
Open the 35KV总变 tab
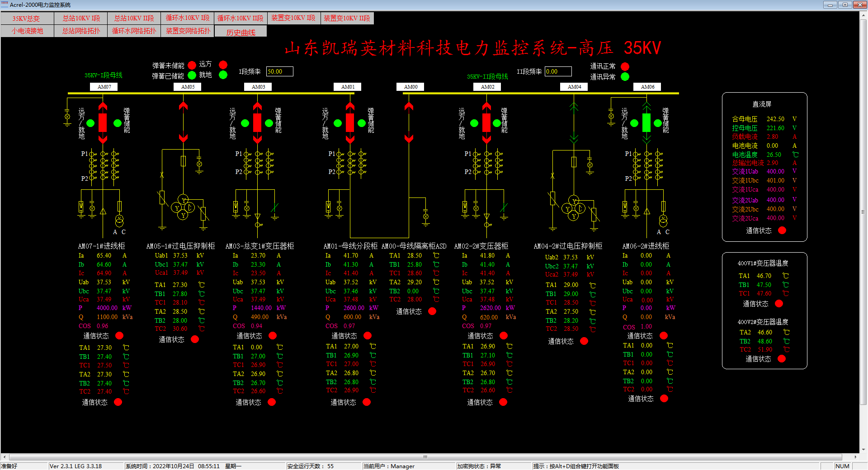pyautogui.click(x=27, y=19)
